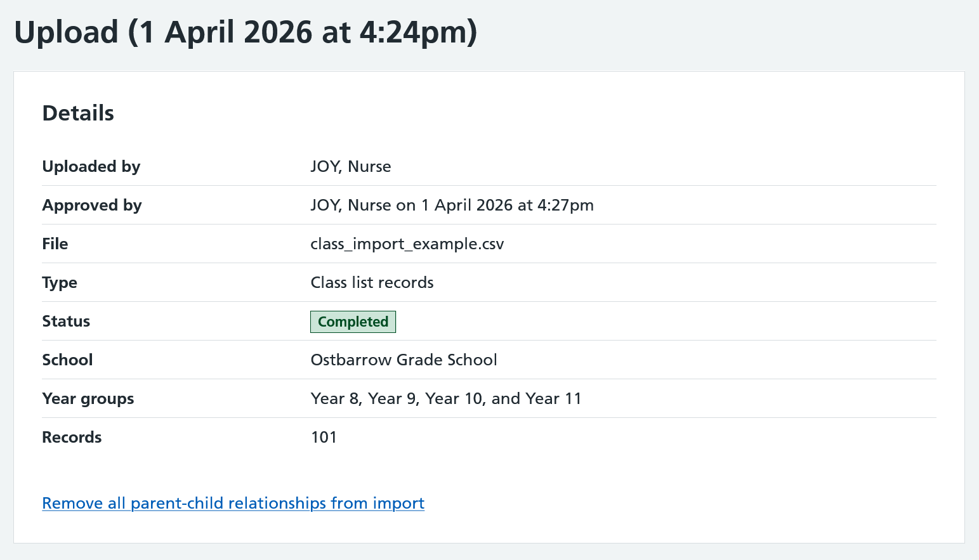Click empty space beside the Details heading

pyautogui.click(x=508, y=113)
